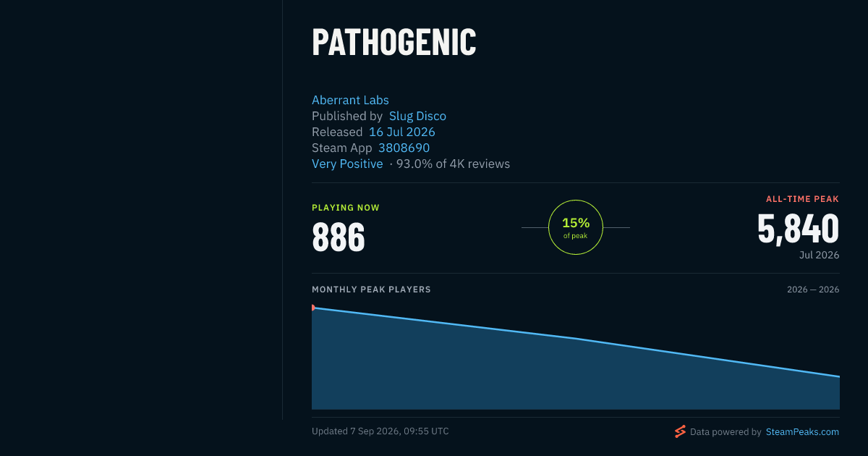Click the 16 Jul 2026 release date
This screenshot has height=456, width=868.
click(402, 132)
